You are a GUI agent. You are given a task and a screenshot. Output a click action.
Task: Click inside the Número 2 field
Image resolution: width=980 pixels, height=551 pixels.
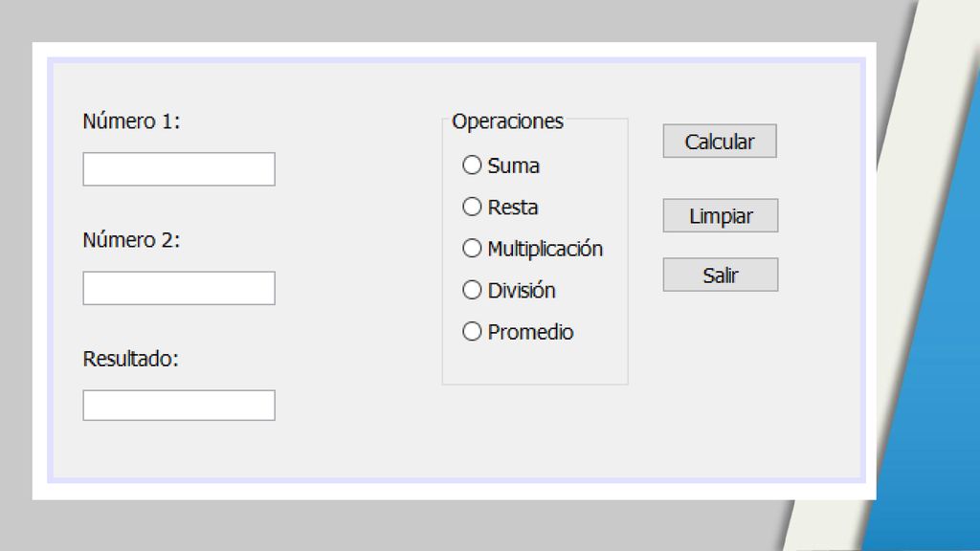pyautogui.click(x=179, y=288)
